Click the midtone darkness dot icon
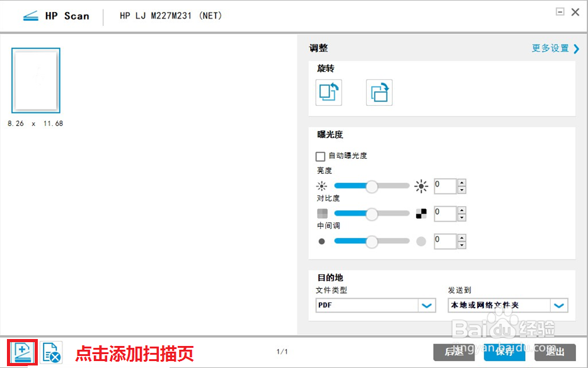The image size is (588, 368). [x=321, y=240]
